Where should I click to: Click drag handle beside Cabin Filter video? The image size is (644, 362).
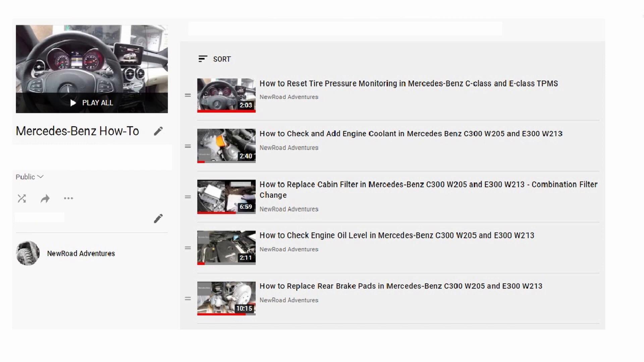pyautogui.click(x=188, y=197)
